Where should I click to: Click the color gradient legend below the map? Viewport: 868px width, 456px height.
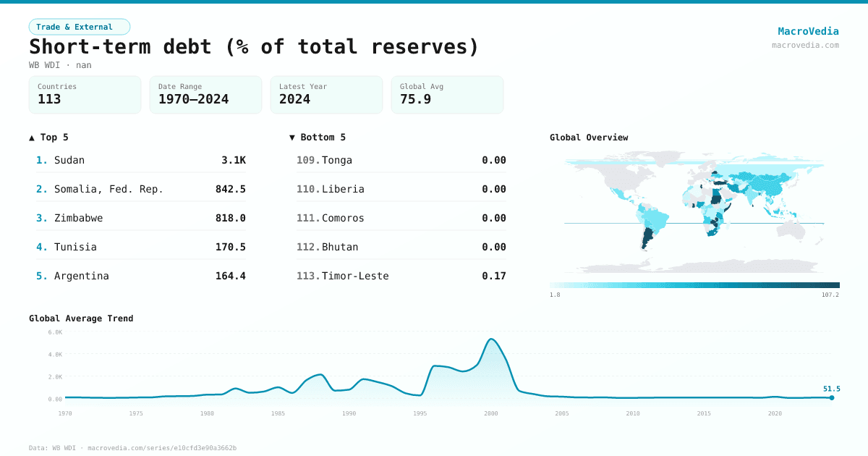point(694,284)
